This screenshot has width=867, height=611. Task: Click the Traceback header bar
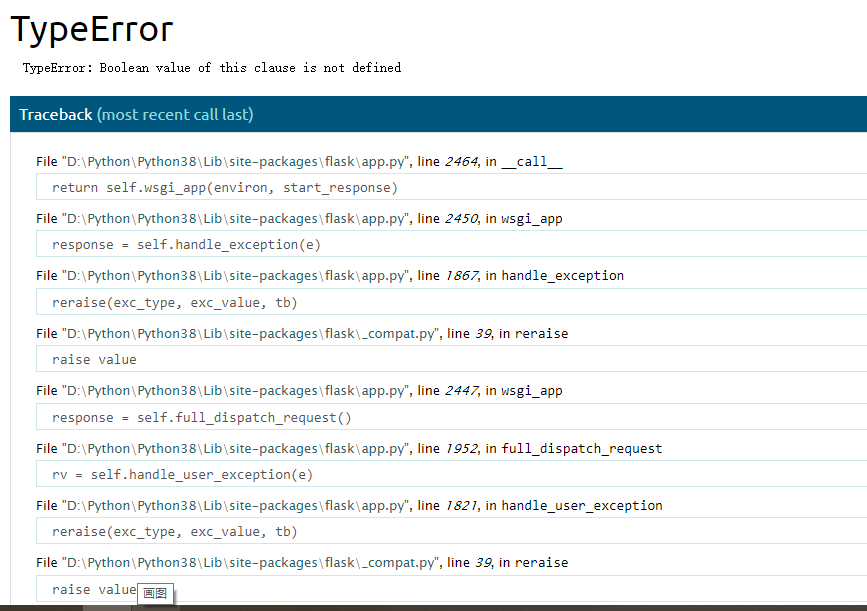pos(438,114)
